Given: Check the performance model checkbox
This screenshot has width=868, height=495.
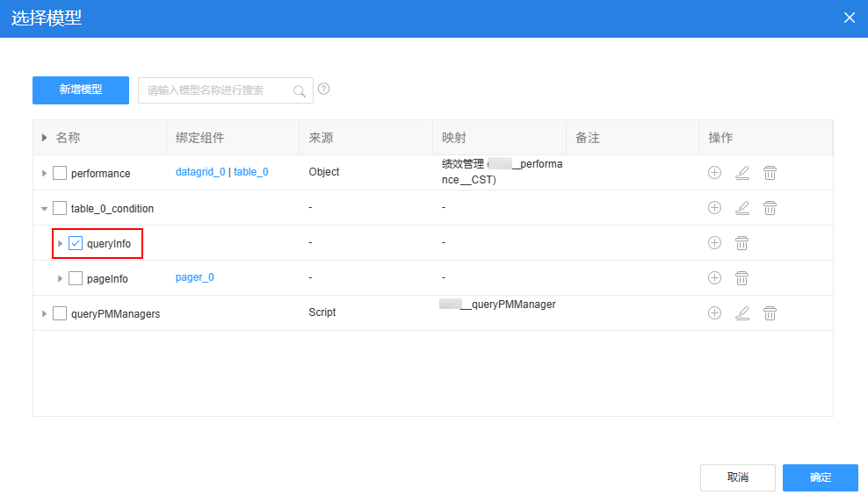Looking at the screenshot, I should [x=59, y=173].
